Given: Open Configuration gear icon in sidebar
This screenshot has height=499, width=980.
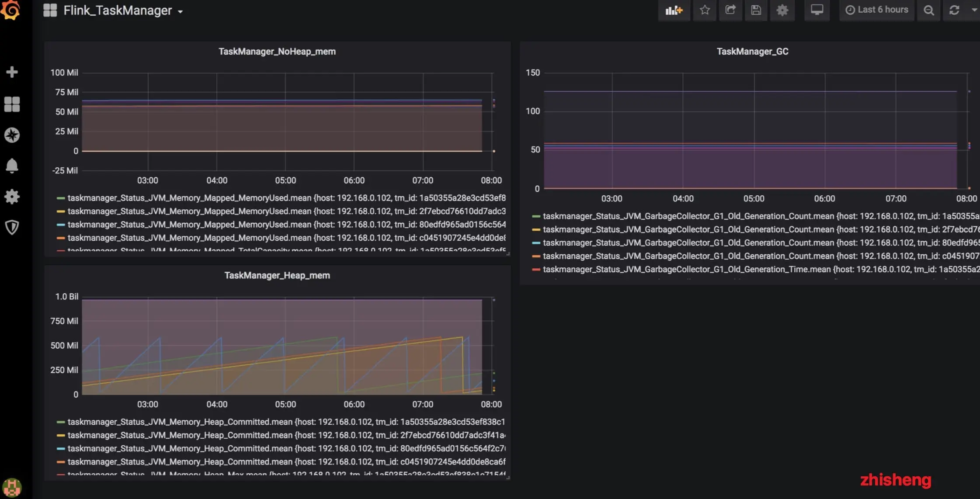Looking at the screenshot, I should (12, 197).
